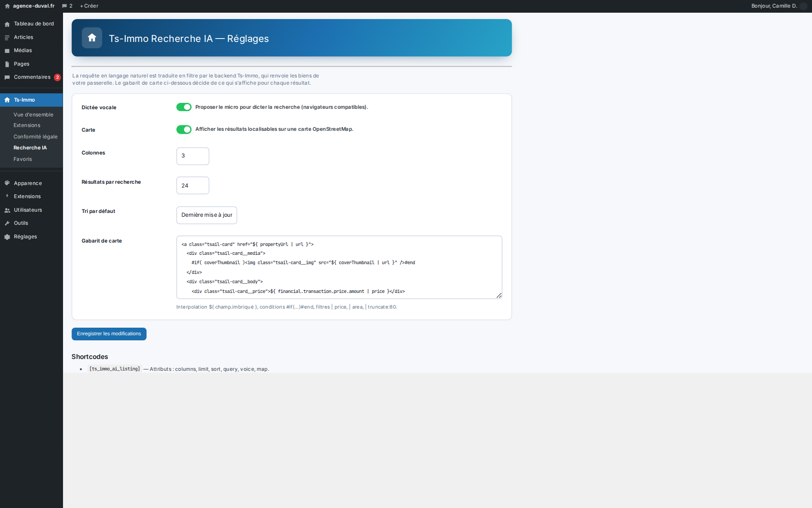The width and height of the screenshot is (812, 508).
Task: Click inside the Gabarit de carte textarea
Action: click(339, 268)
